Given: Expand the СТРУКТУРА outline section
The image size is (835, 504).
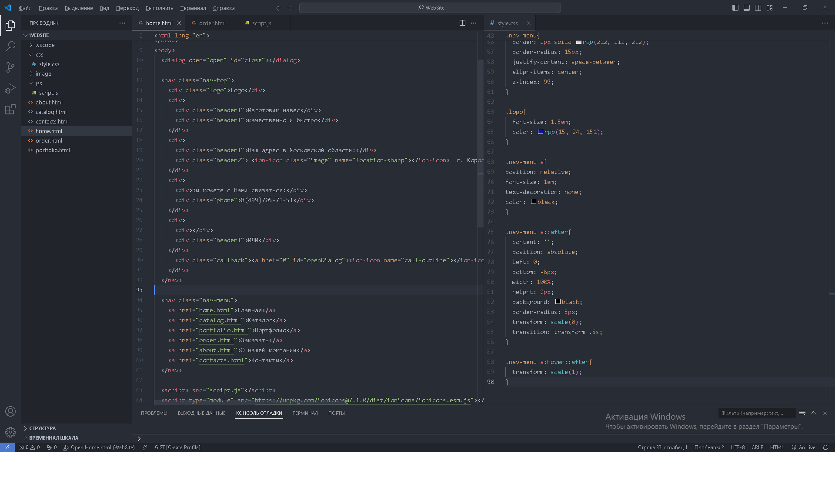Looking at the screenshot, I should pyautogui.click(x=77, y=428).
